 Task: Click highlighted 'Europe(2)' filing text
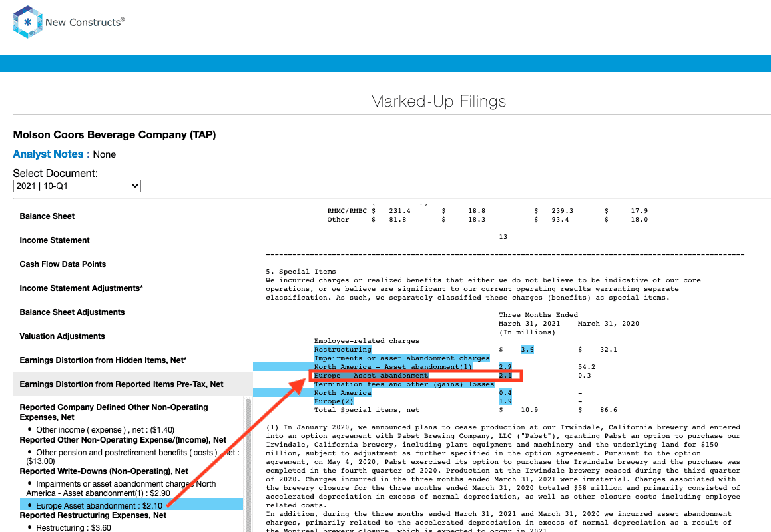tap(334, 401)
